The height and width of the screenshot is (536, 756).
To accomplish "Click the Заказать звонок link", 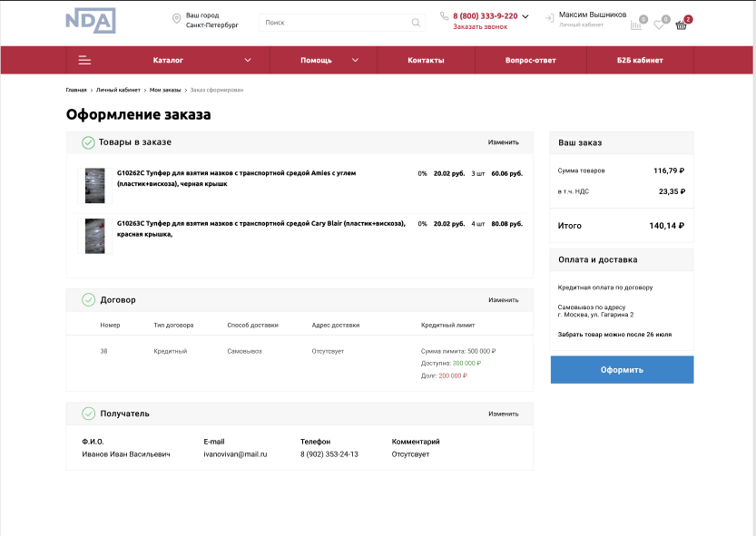I will click(x=480, y=27).
